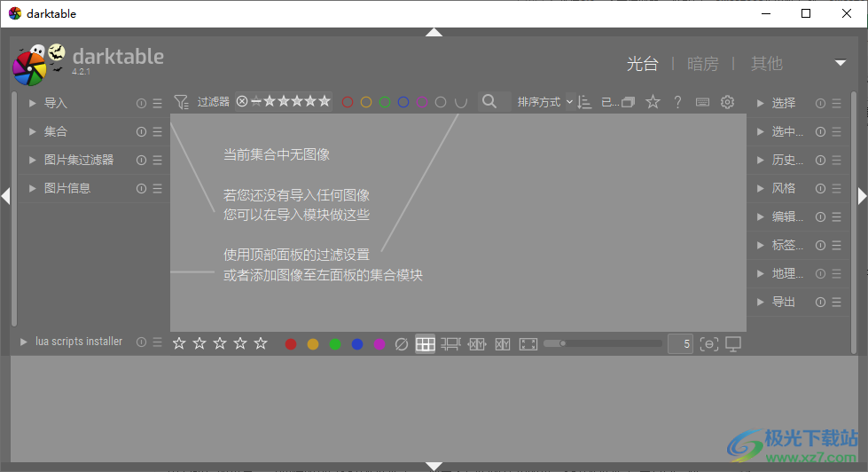Open the filter funnel icon
The height and width of the screenshot is (472, 868).
point(181,102)
